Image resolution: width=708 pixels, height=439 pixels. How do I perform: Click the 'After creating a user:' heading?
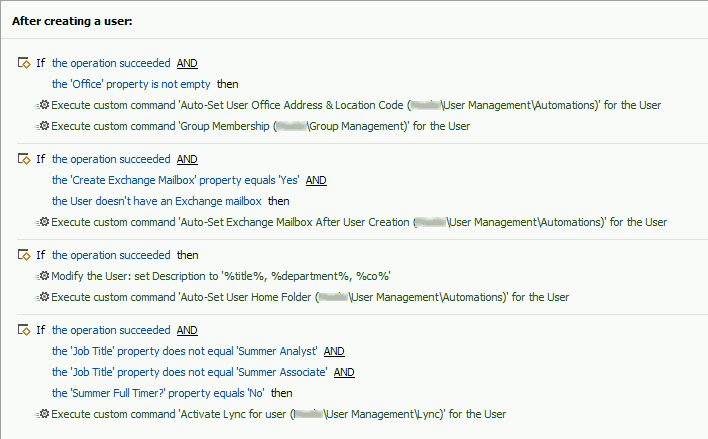click(x=72, y=21)
